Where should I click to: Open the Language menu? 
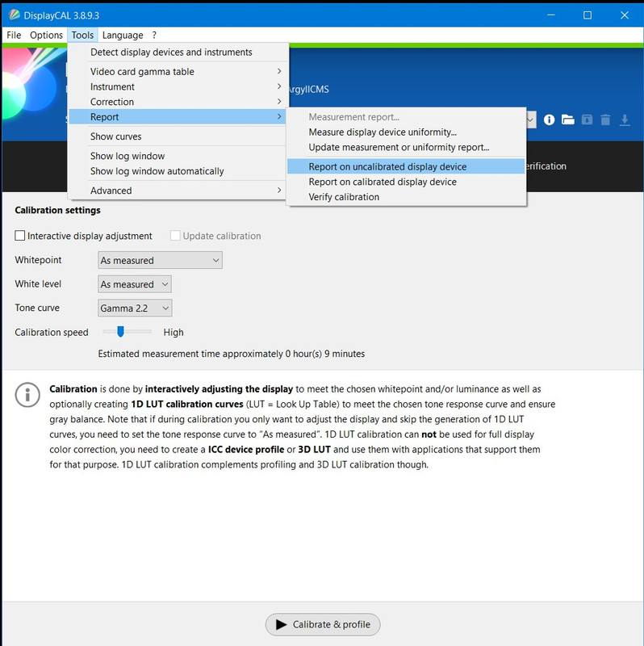123,35
